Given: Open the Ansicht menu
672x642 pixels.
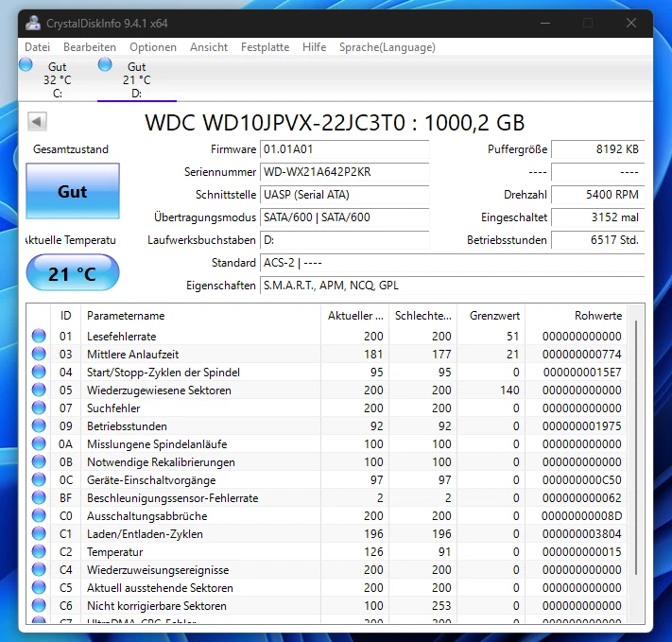Looking at the screenshot, I should click(x=209, y=47).
